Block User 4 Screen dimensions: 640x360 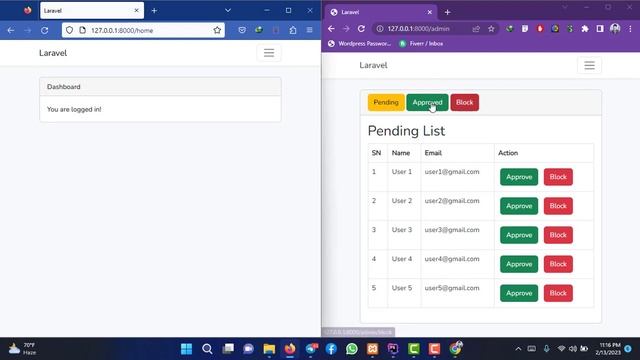[558, 264]
